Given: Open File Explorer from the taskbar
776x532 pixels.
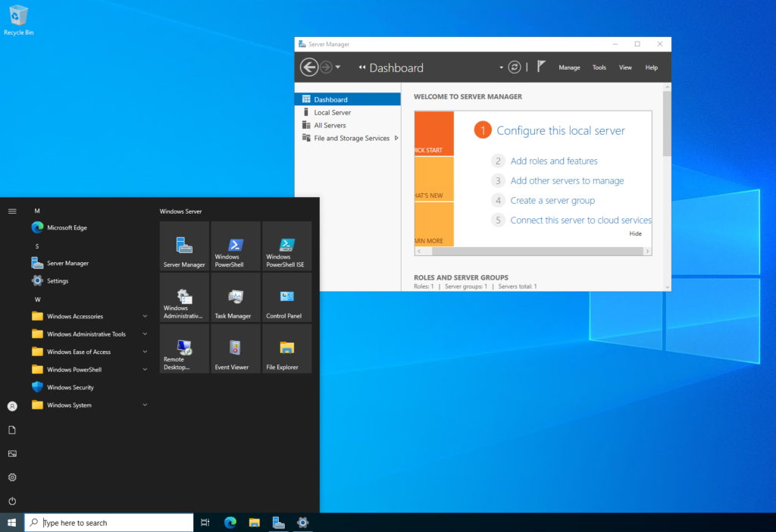Looking at the screenshot, I should [x=255, y=523].
